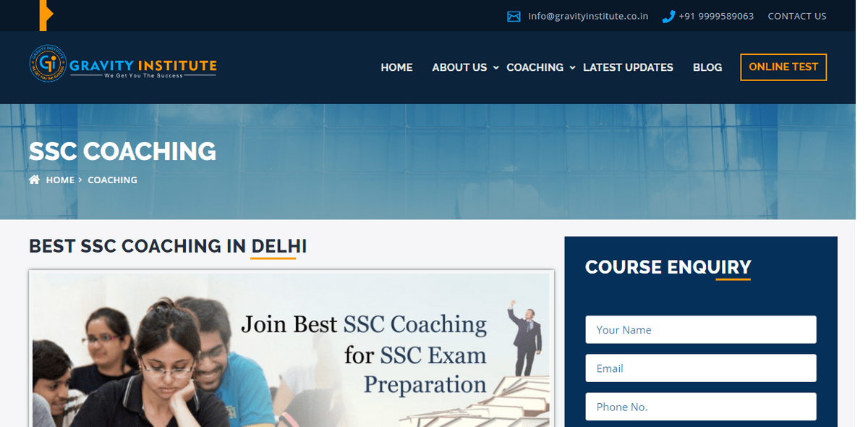The image size is (868, 427).
Task: Click the orange bookmark marker icon
Action: (46, 15)
